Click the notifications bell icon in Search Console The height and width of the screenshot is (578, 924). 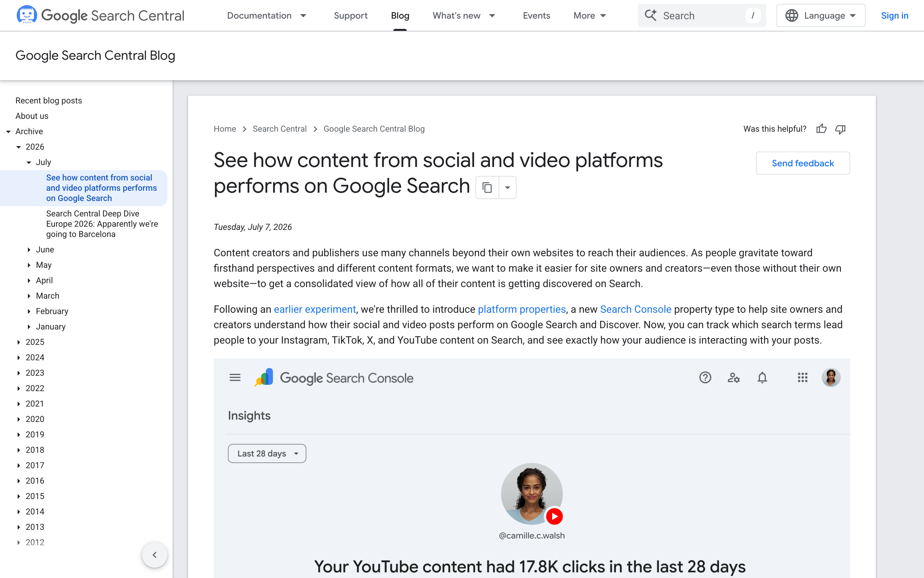click(x=762, y=378)
